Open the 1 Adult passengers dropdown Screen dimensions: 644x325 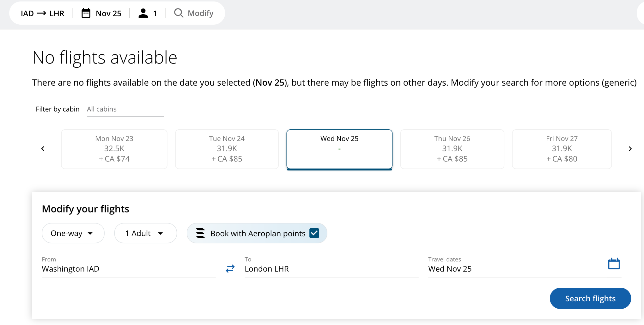pos(145,233)
